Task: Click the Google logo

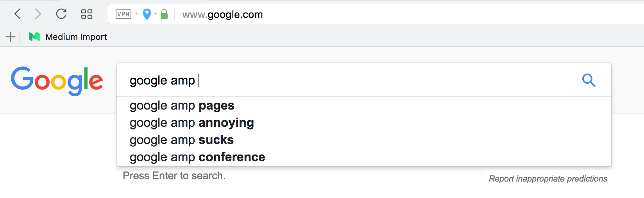Action: coord(57,81)
